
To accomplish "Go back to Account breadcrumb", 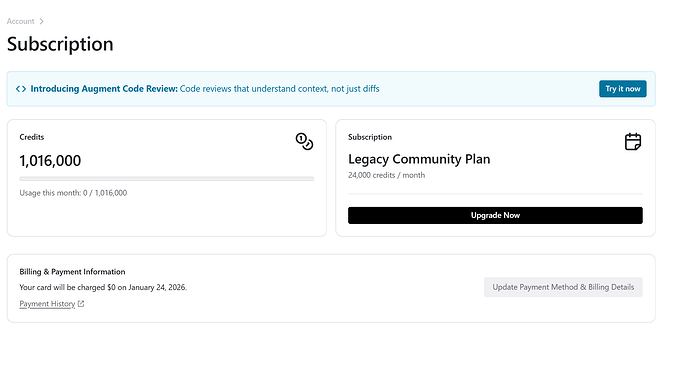I will point(20,21).
